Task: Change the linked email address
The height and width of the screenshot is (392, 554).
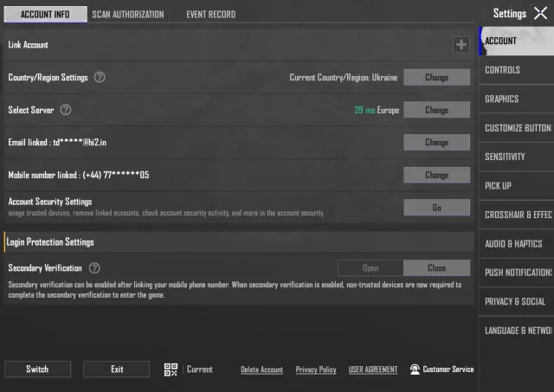Action: tap(436, 142)
